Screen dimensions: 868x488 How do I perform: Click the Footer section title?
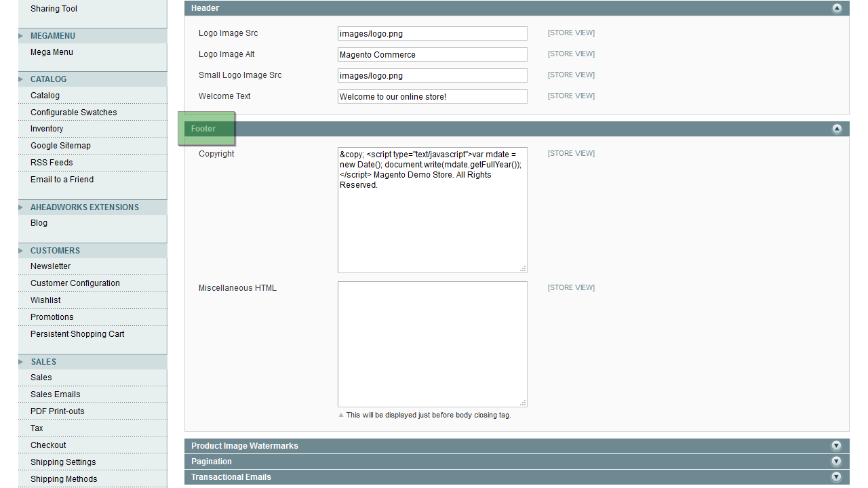(x=203, y=129)
